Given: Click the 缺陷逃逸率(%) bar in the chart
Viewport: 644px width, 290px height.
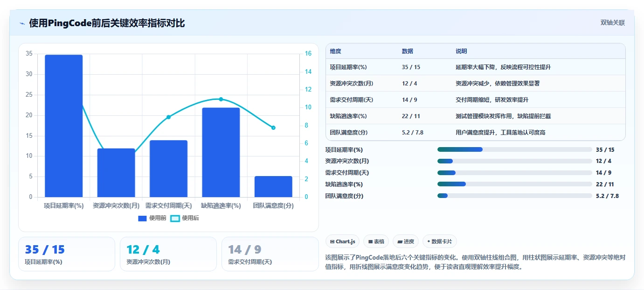Looking at the screenshot, I should tap(221, 152).
